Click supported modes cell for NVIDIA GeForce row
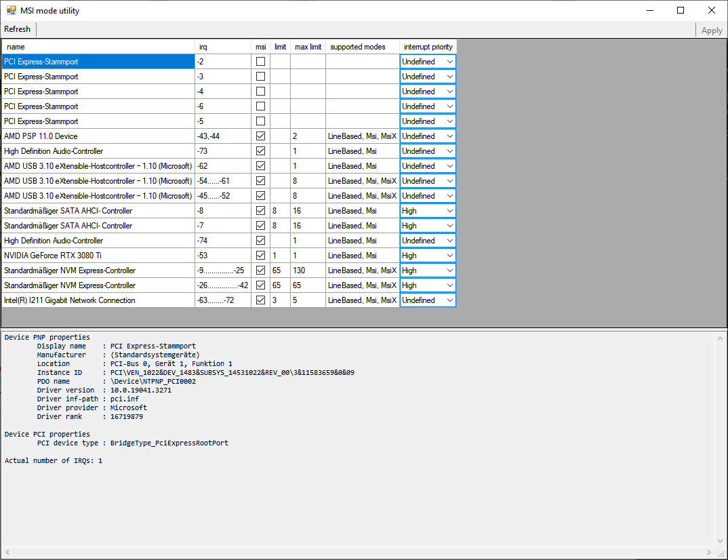 point(363,256)
